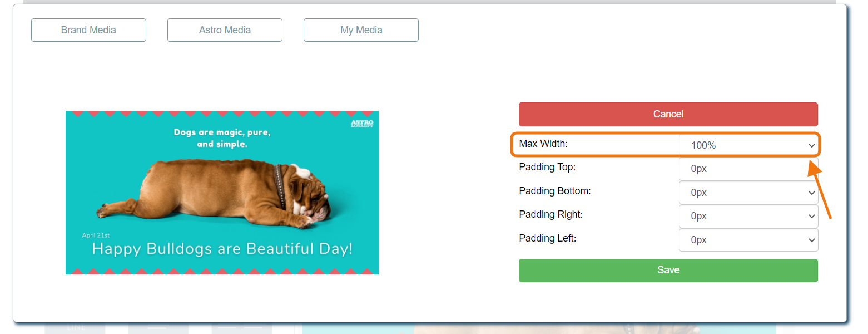Click the 'Padding Bottom:' label
This screenshot has width=868, height=334.
(x=554, y=191)
